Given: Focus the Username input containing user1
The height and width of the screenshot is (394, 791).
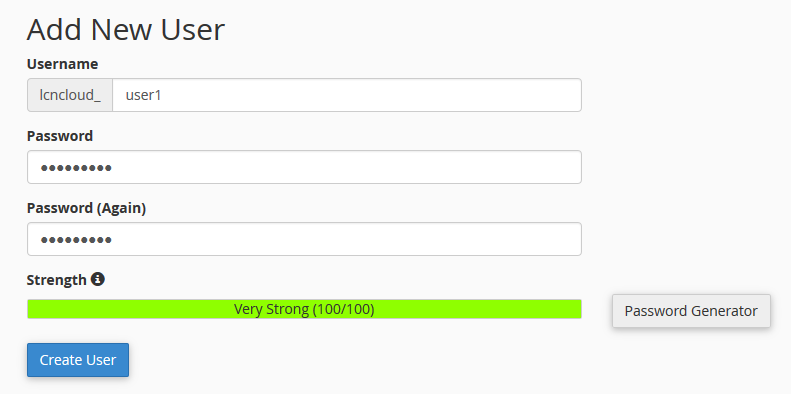Looking at the screenshot, I should click(x=347, y=95).
